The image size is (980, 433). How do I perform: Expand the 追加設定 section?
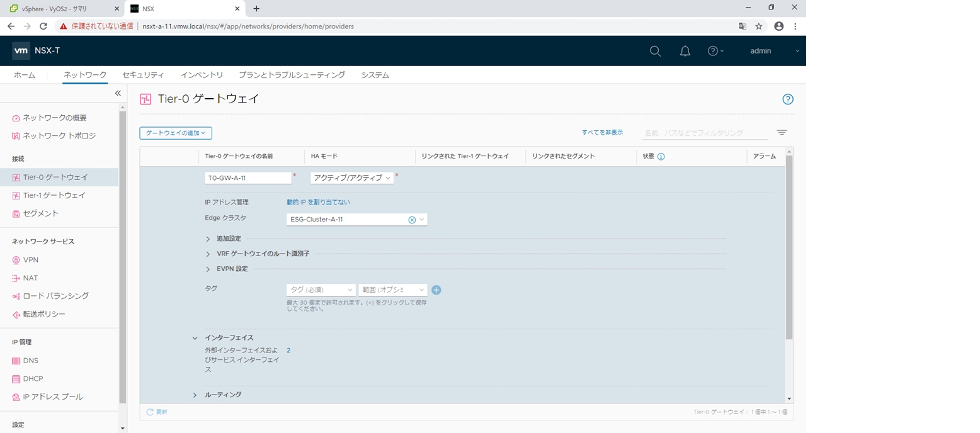(208, 239)
